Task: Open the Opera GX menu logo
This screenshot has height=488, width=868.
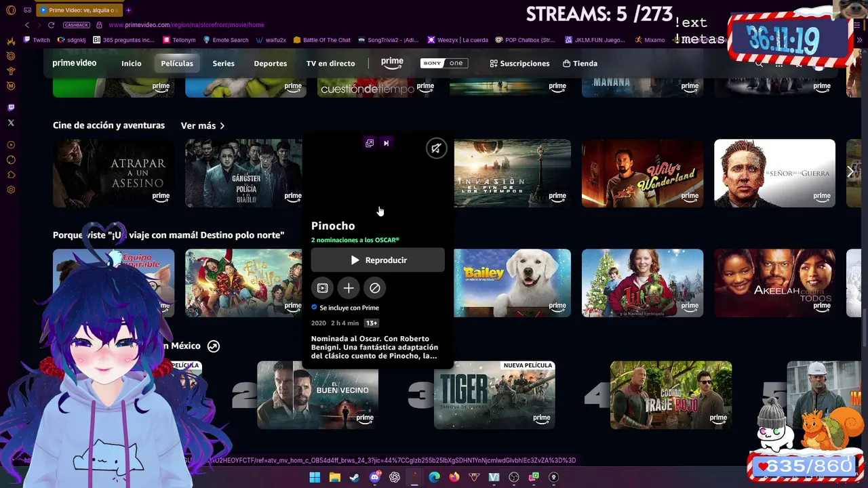Action: [11, 10]
